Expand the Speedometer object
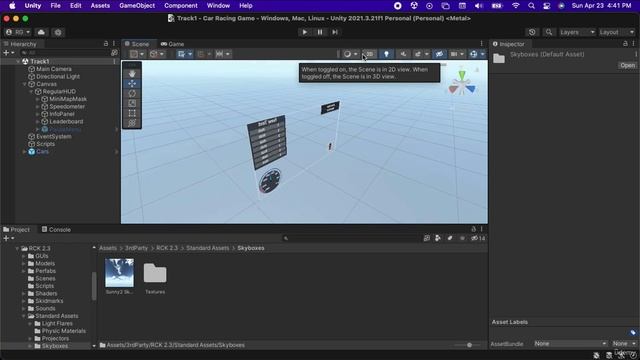Viewport: 640px width, 360px height. click(x=38, y=107)
